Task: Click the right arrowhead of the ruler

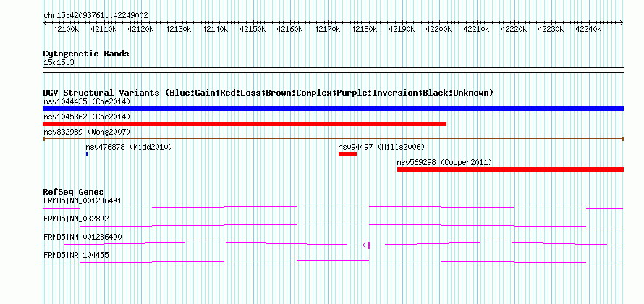Action: [622, 23]
